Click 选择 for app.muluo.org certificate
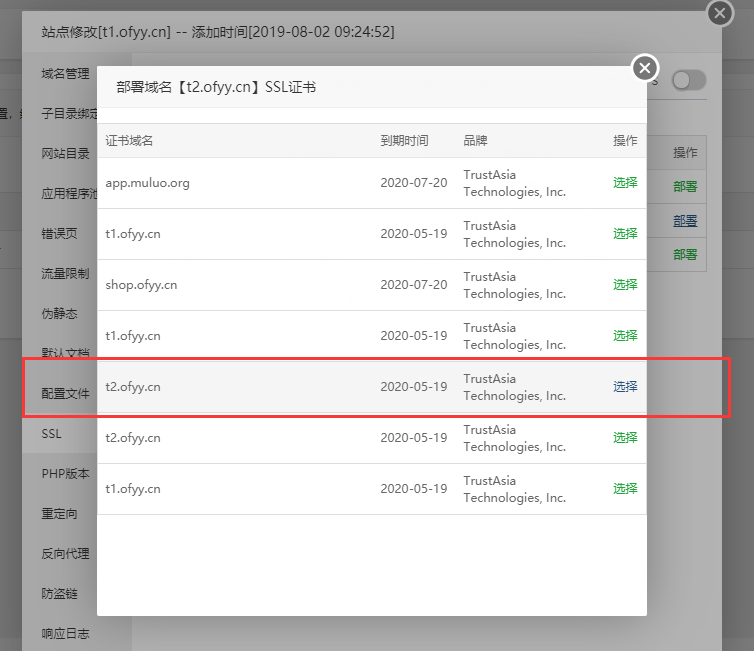This screenshot has height=651, width=754. tap(625, 183)
